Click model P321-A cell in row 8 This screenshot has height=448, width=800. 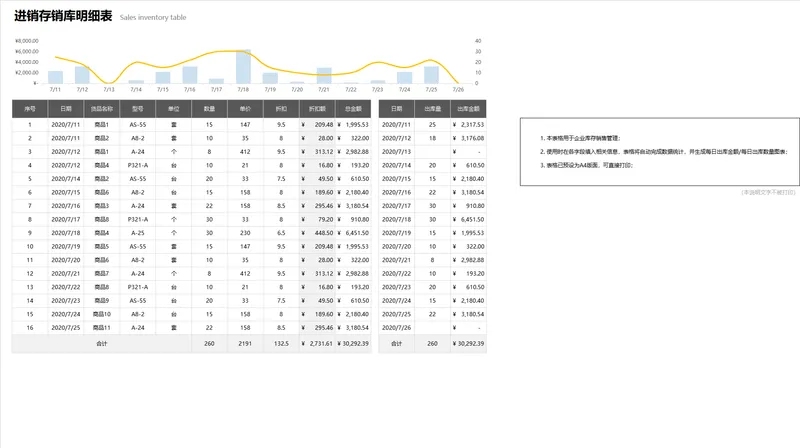point(138,219)
